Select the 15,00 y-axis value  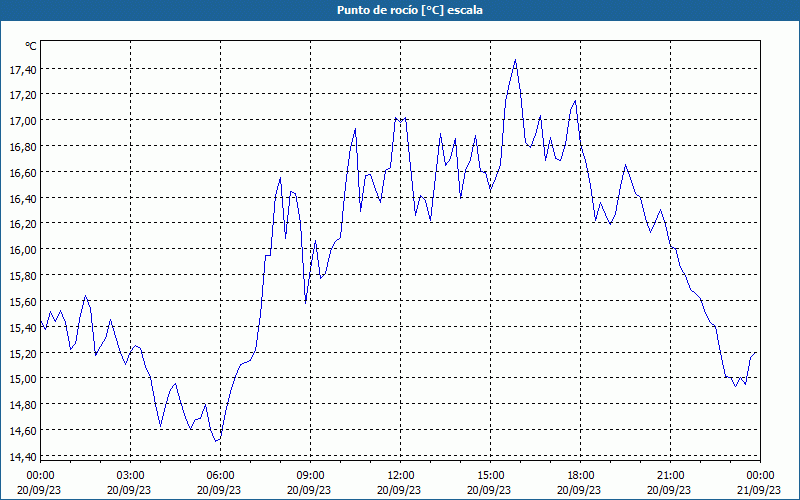pos(23,380)
